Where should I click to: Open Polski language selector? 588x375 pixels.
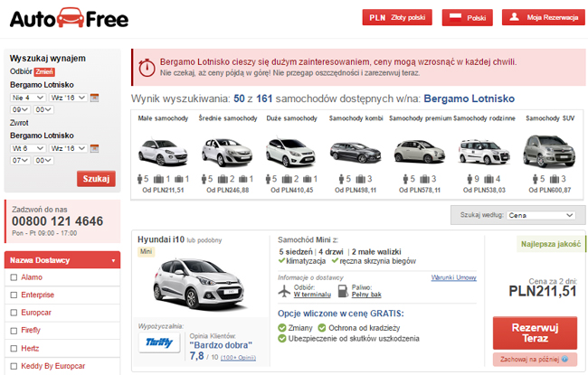point(468,17)
